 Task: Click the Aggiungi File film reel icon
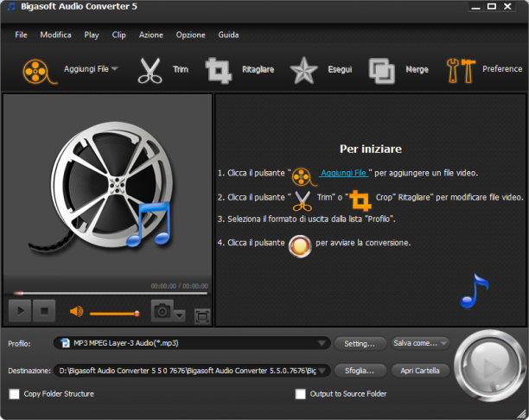[38, 71]
